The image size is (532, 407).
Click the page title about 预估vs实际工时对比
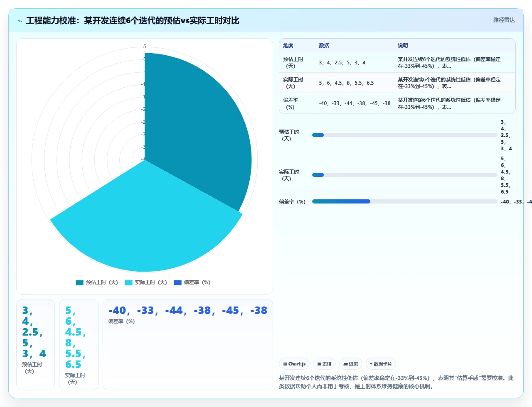tap(133, 21)
